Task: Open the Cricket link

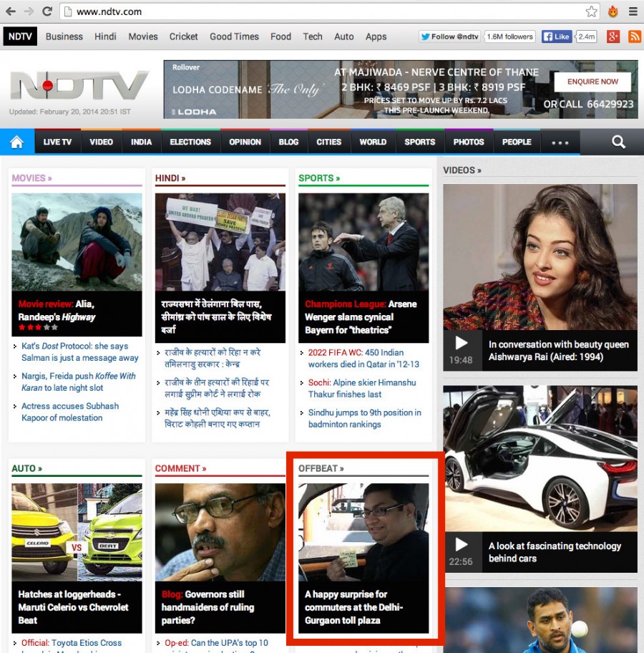Action: click(184, 37)
